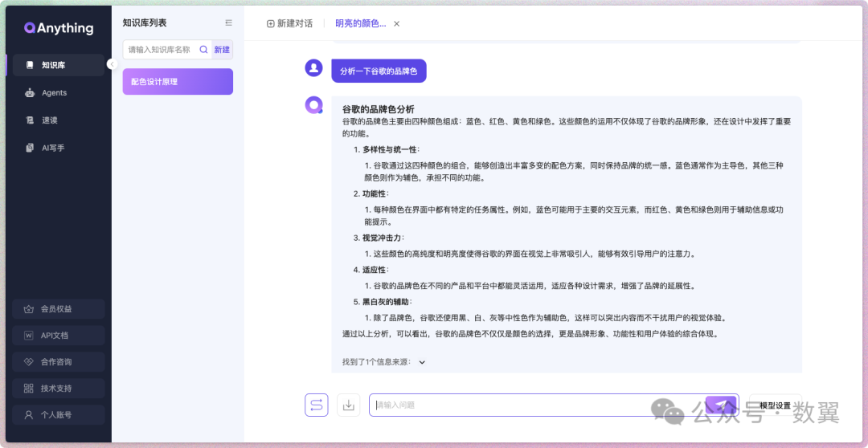Click the text 多样性与统一性
Viewport: 868px width, 448px height.
coord(389,150)
